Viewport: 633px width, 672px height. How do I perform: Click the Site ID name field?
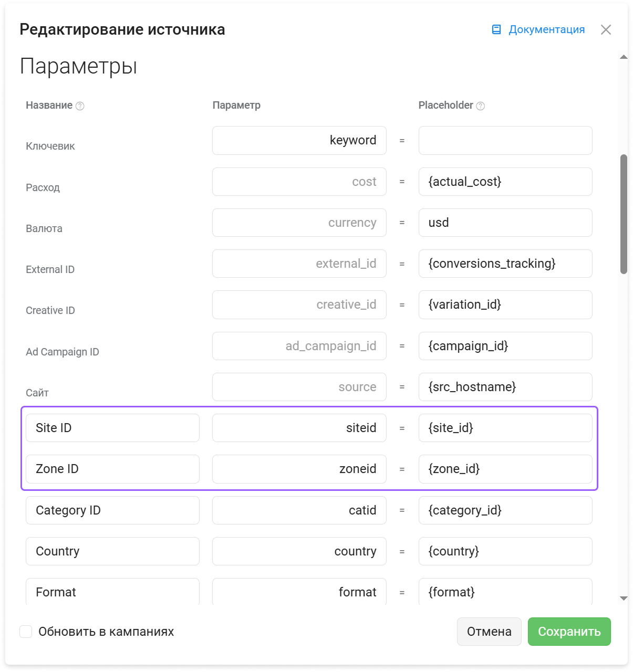coord(112,428)
